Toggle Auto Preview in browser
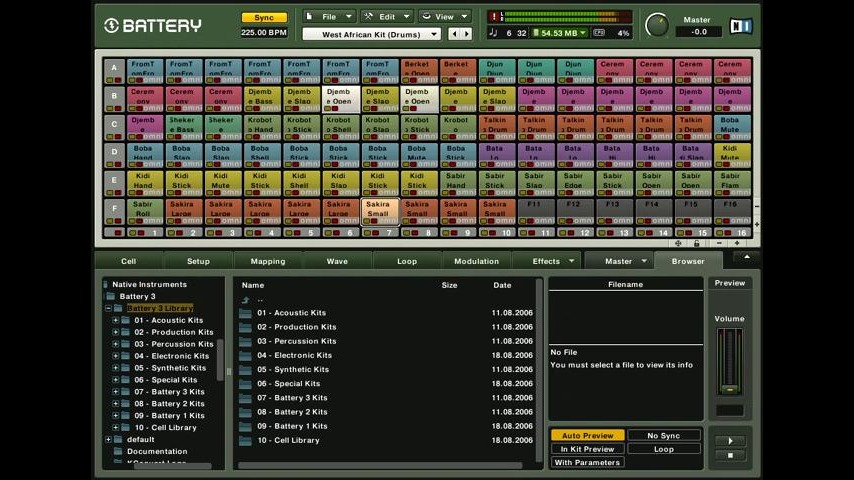The image size is (854, 480). (587, 435)
